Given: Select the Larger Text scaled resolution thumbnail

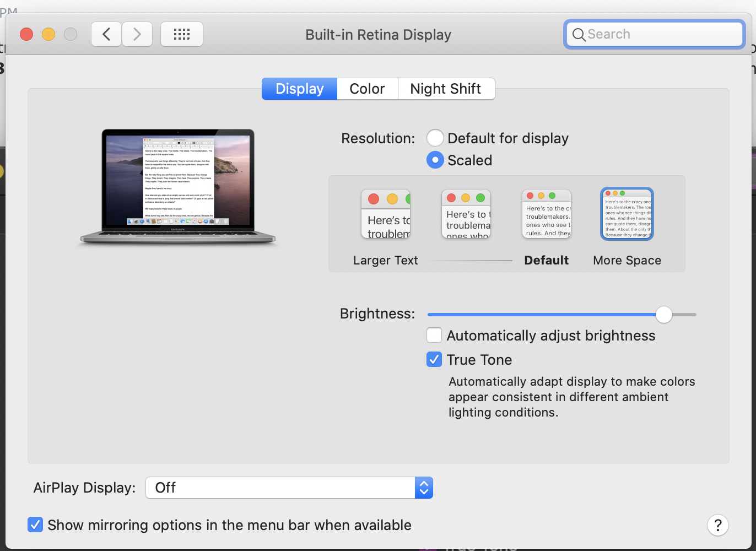Looking at the screenshot, I should pos(385,214).
